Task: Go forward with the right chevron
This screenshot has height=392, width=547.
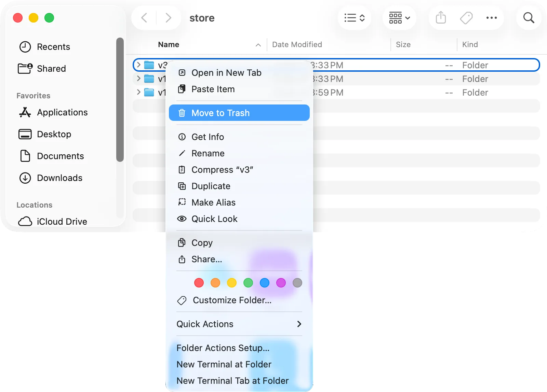Action: (168, 18)
